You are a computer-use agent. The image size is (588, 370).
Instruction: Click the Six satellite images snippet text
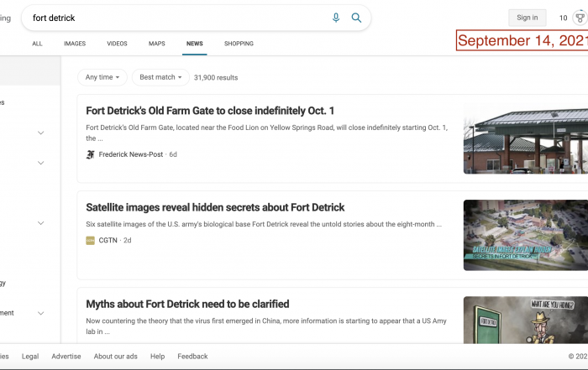264,224
